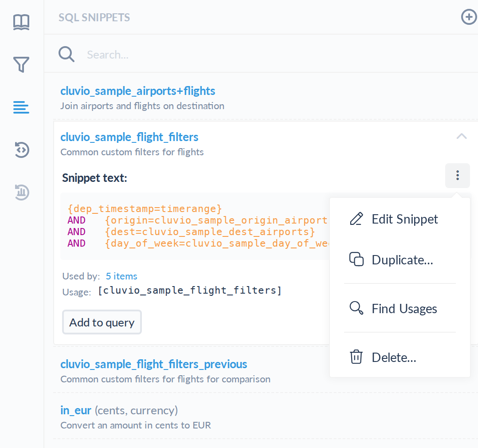Click the {dest=cluvio_sample_dest_airports} code line
The width and height of the screenshot is (478, 448).
tap(210, 232)
